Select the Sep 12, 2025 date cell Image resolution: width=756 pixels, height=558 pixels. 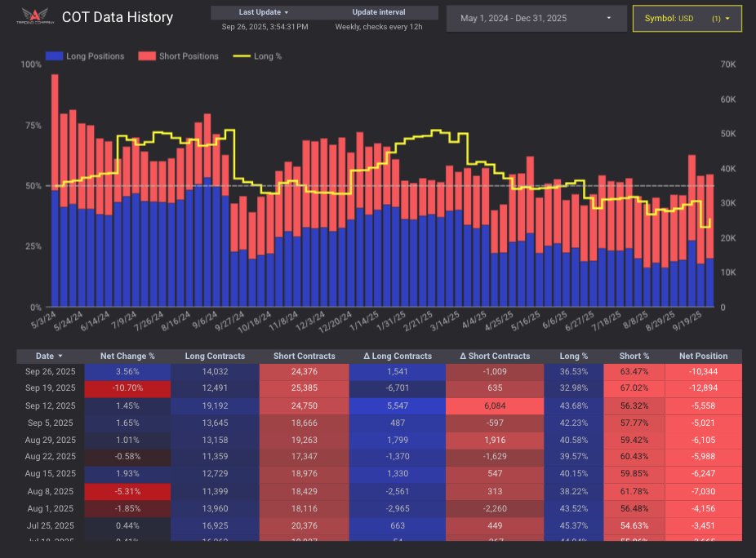tap(50, 405)
